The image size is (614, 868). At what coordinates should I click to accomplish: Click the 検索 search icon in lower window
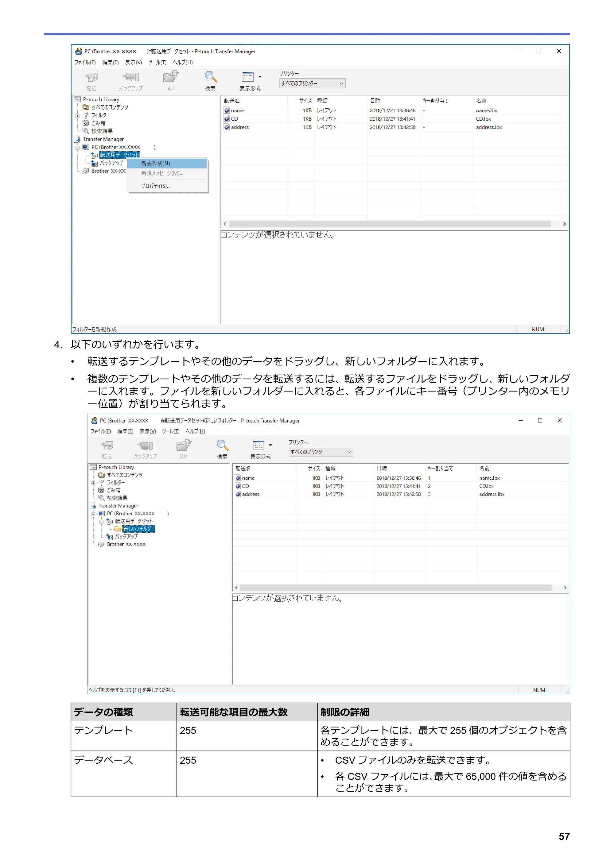223,445
